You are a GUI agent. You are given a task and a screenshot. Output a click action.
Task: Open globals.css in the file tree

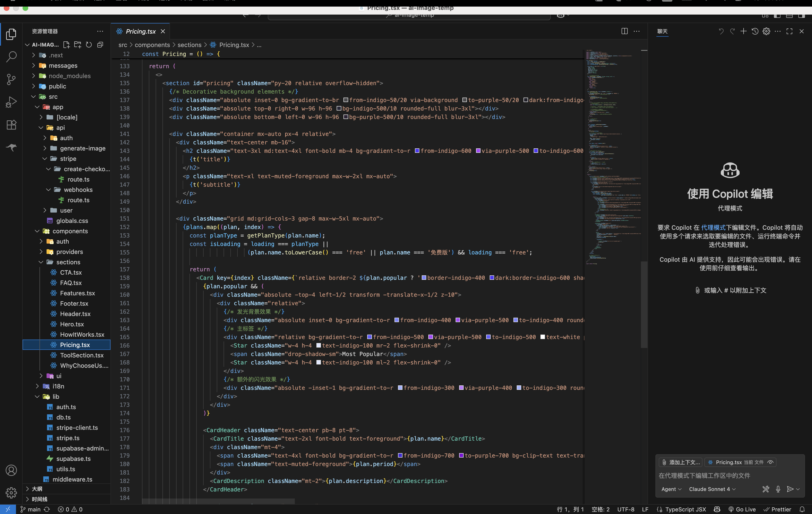pos(72,221)
